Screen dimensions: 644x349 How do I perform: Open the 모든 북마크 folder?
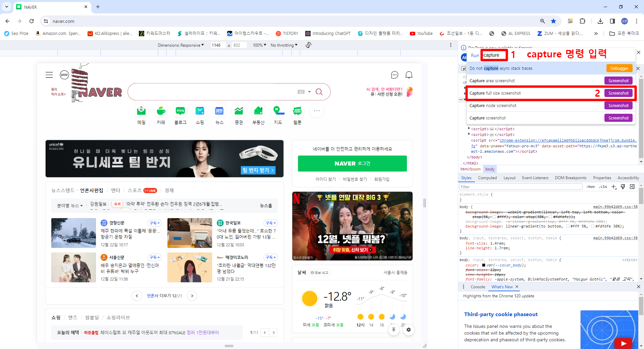624,33
